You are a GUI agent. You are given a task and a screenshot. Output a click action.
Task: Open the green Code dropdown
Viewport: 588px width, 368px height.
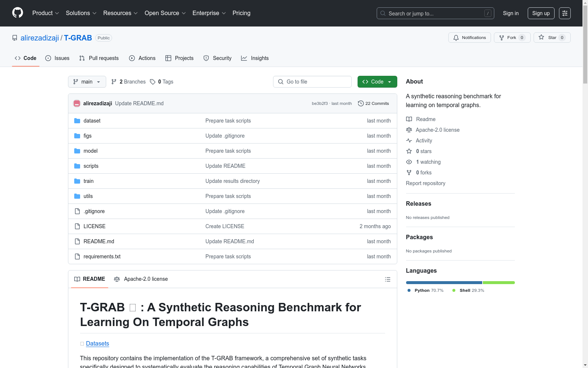377,82
